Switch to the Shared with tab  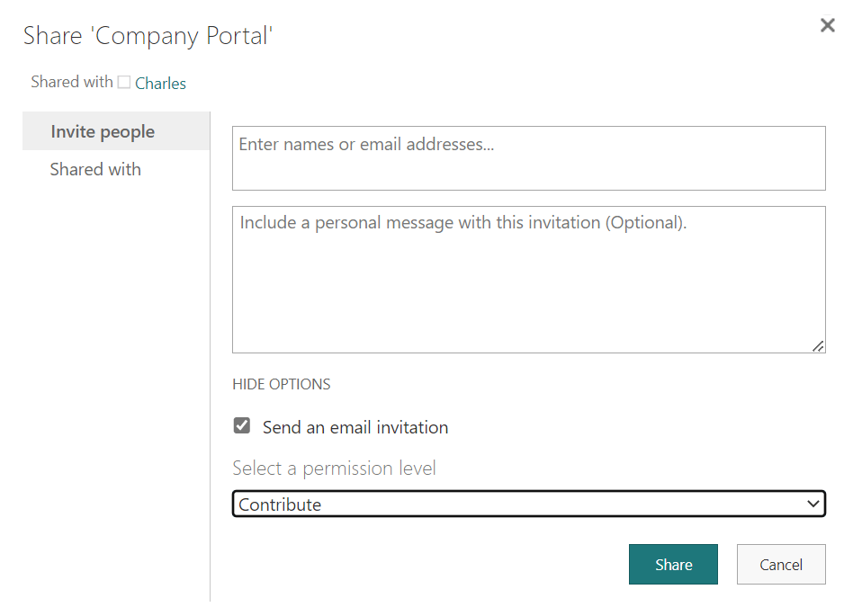[x=95, y=169]
